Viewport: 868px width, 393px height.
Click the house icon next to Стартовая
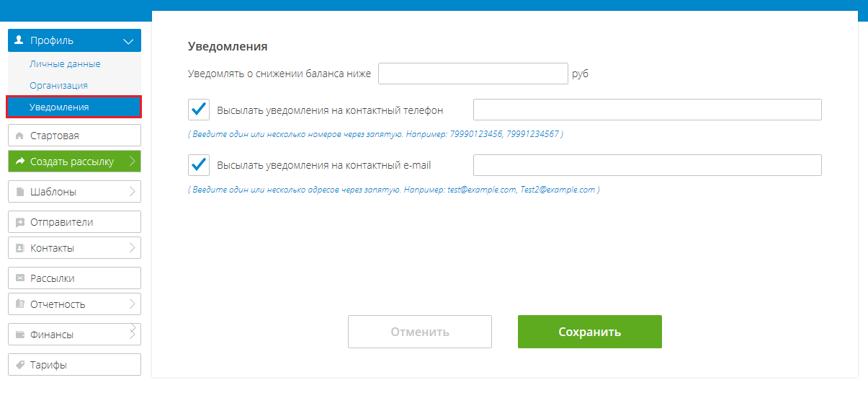tap(19, 136)
